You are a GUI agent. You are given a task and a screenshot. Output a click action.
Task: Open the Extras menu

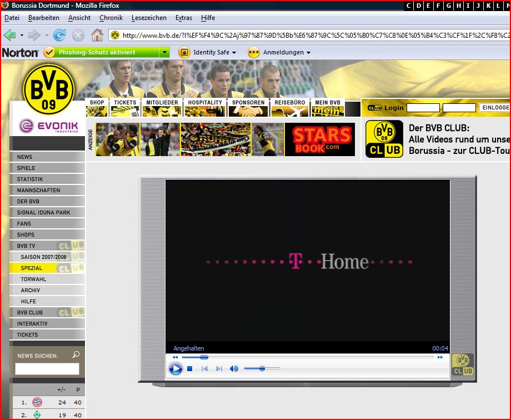pos(184,18)
